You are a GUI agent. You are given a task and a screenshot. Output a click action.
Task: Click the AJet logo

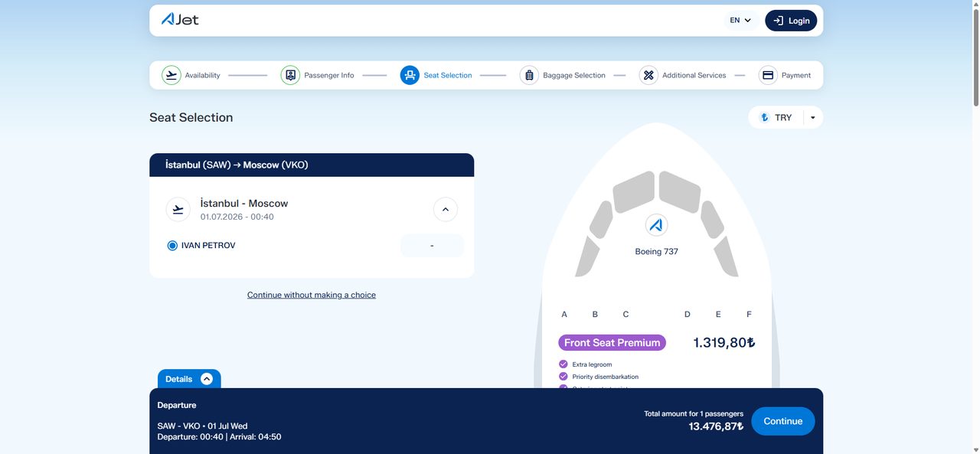(x=180, y=19)
